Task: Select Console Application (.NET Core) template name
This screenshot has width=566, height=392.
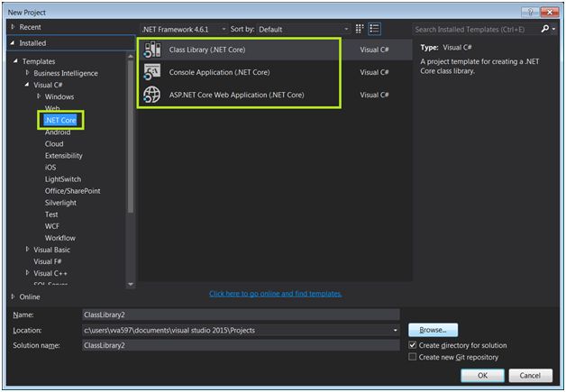Action: (x=220, y=72)
